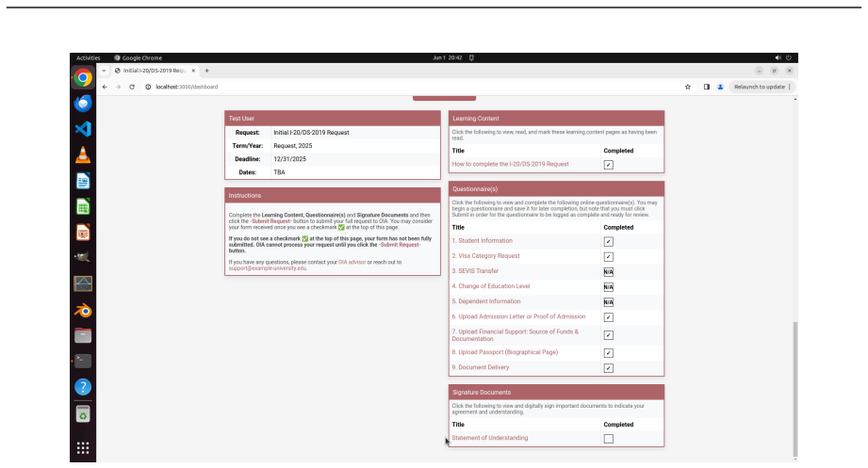Open the Terminal from the dock

[83, 362]
